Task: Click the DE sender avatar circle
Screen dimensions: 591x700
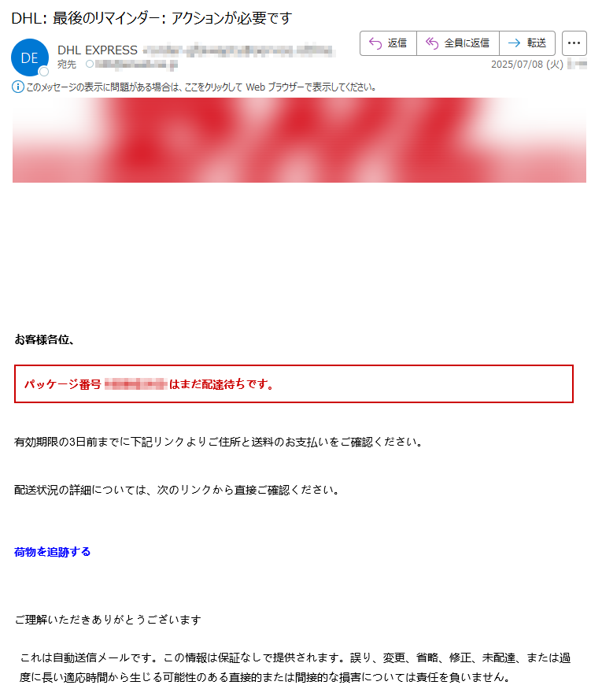Action: pos(30,57)
